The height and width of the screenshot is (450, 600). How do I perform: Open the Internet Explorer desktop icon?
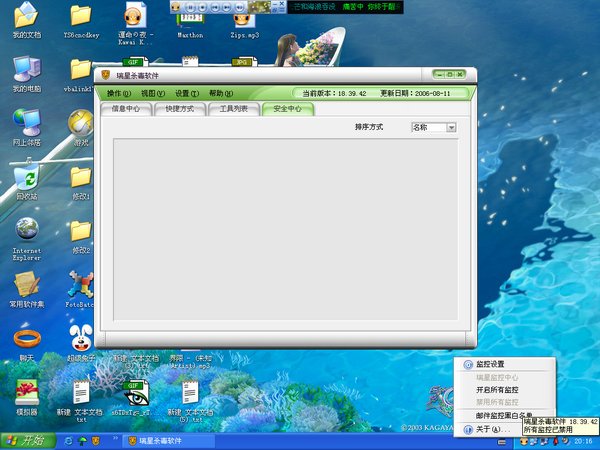click(x=26, y=239)
